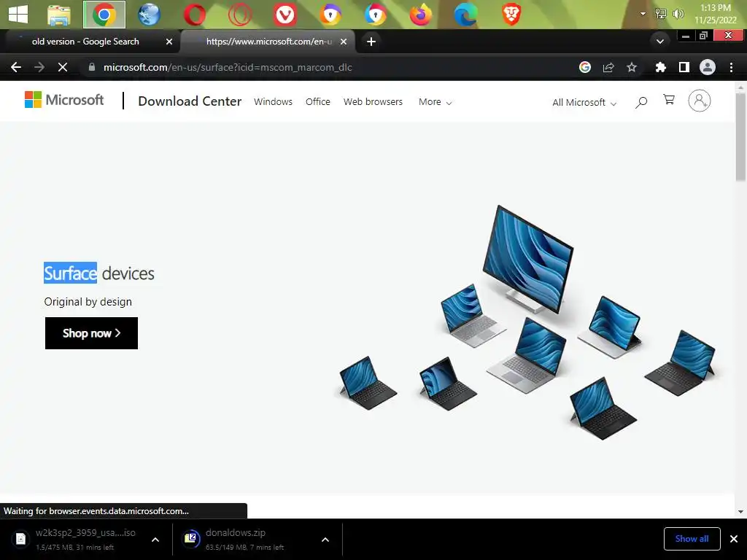The width and height of the screenshot is (747, 560).
Task: Open a new browser tab
Action: (371, 42)
